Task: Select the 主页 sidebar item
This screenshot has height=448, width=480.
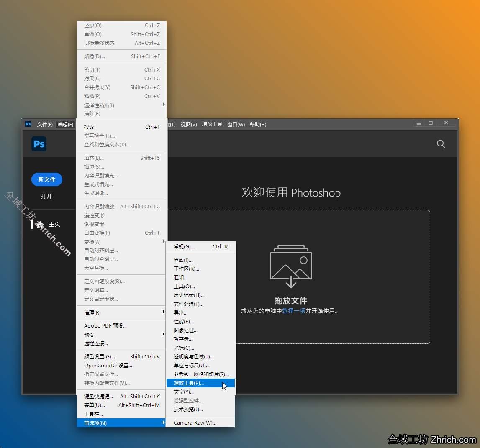Action: pyautogui.click(x=54, y=224)
